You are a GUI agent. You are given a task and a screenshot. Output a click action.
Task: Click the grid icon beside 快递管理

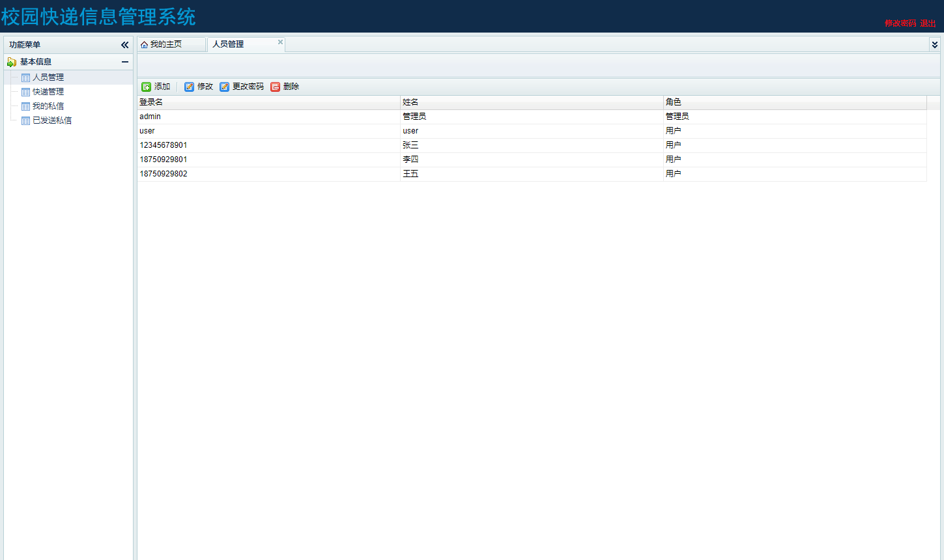point(26,92)
